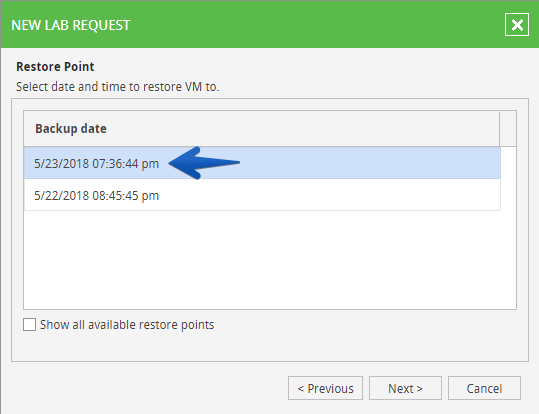Click the white X icon in the header
The width and height of the screenshot is (539, 414).
tap(517, 25)
